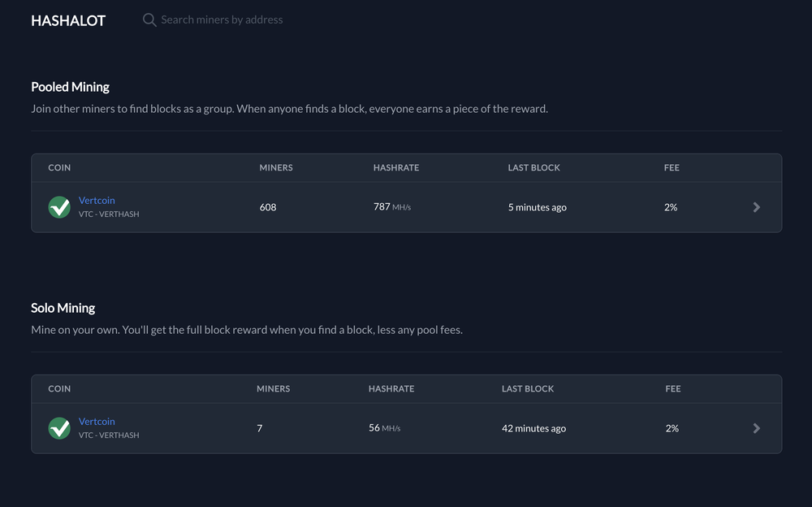Click the Pooled Mining description sentence
Viewport: 812px width, 507px height.
point(290,109)
